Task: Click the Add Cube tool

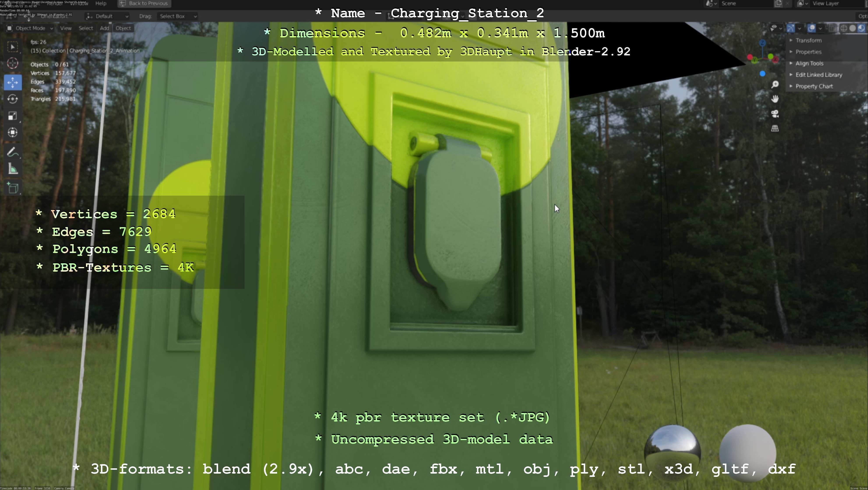Action: [x=12, y=188]
